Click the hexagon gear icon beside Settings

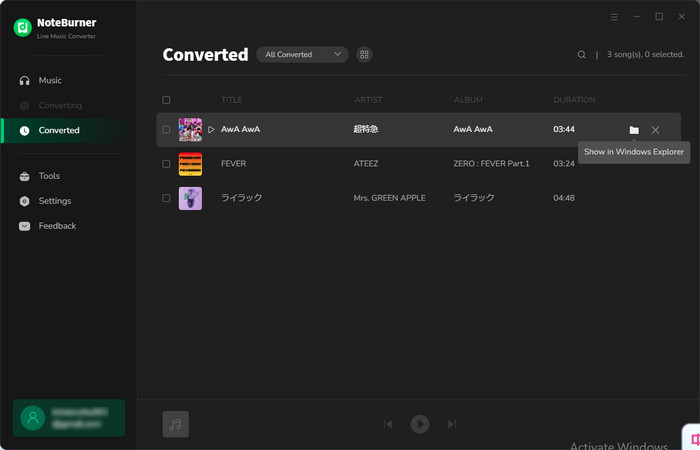coord(25,201)
